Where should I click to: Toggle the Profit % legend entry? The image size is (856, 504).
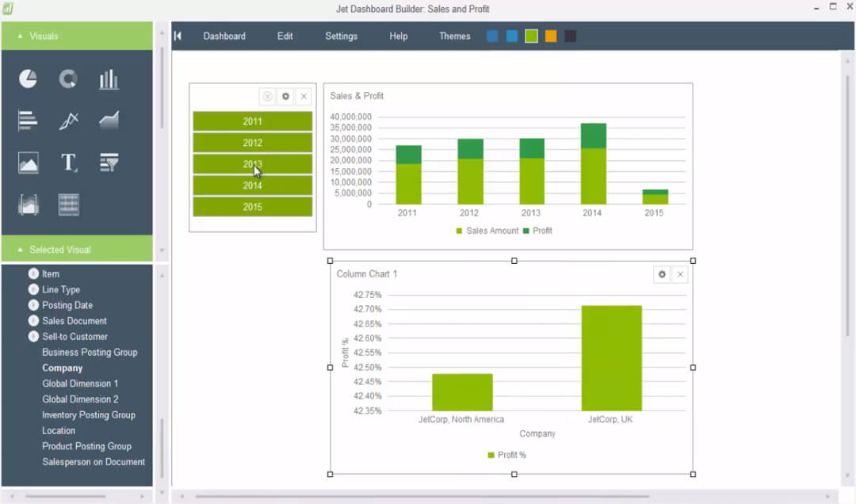click(x=506, y=455)
